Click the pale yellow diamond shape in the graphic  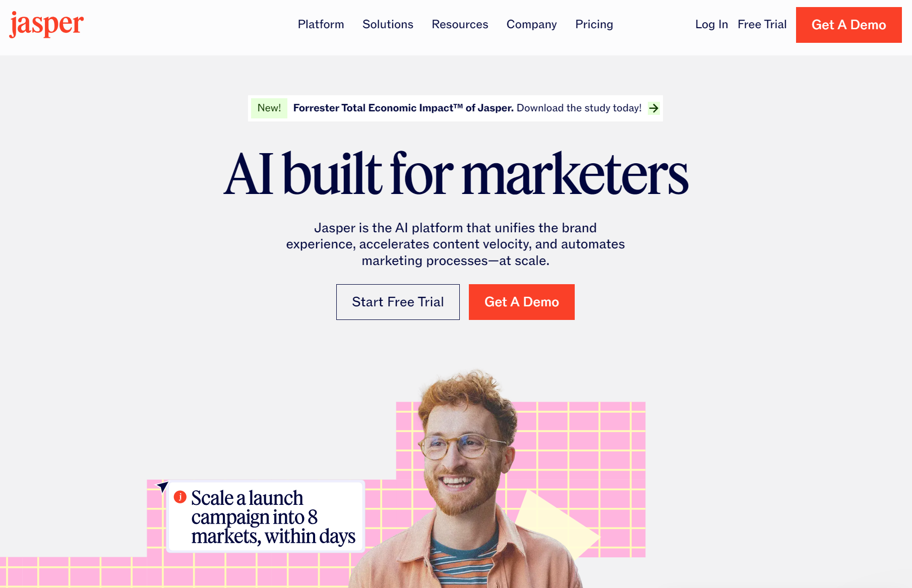click(x=555, y=524)
